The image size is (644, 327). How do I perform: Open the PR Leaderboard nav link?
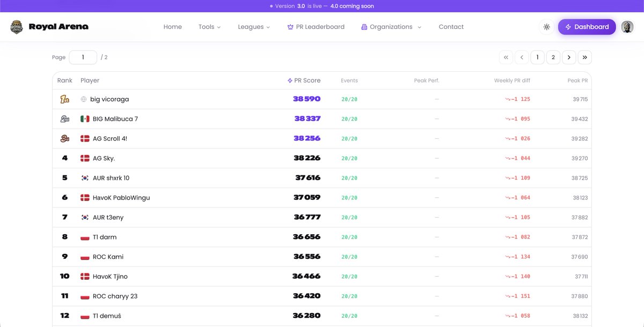point(316,27)
